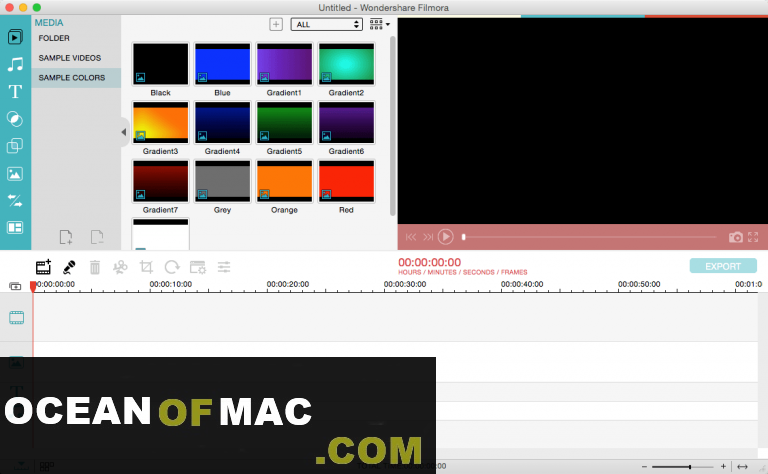768x474 pixels.
Task: Open the Filters sidebar icon
Action: pyautogui.click(x=15, y=119)
